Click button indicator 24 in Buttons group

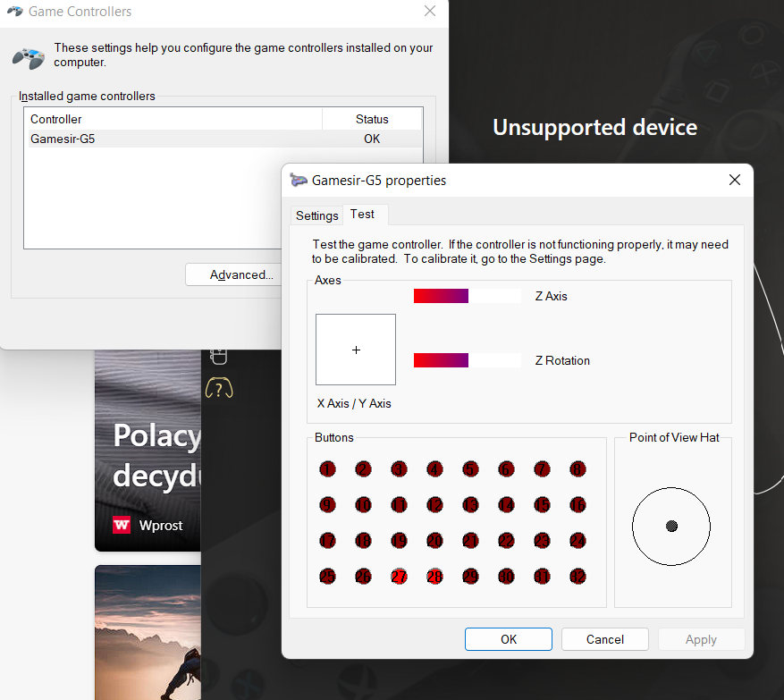click(577, 541)
